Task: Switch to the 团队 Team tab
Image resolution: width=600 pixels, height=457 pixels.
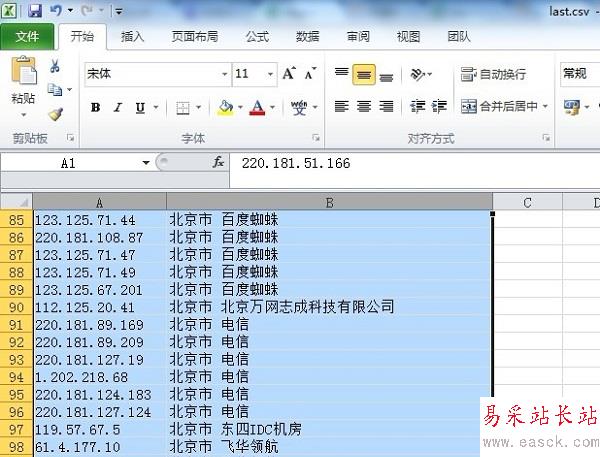Action: point(459,36)
